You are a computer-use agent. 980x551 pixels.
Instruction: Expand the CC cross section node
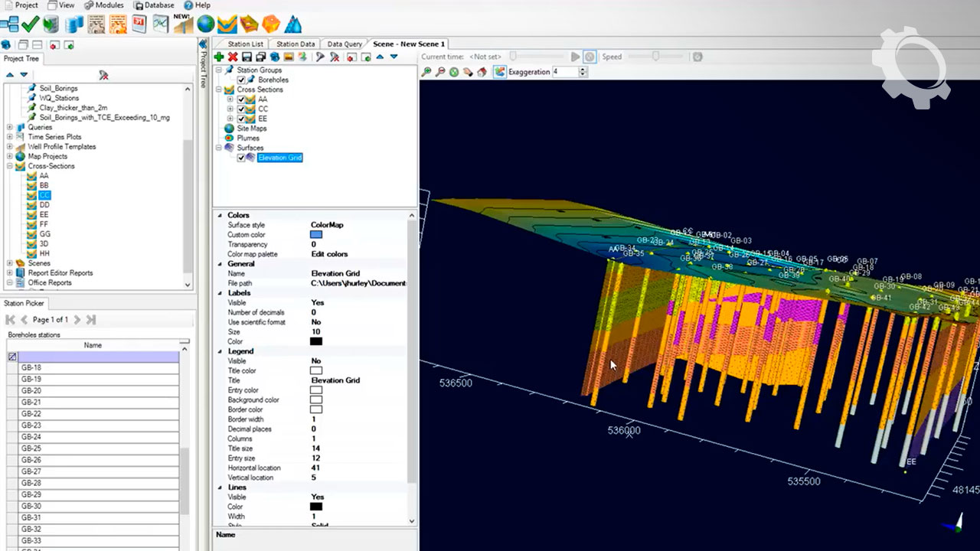coord(230,109)
